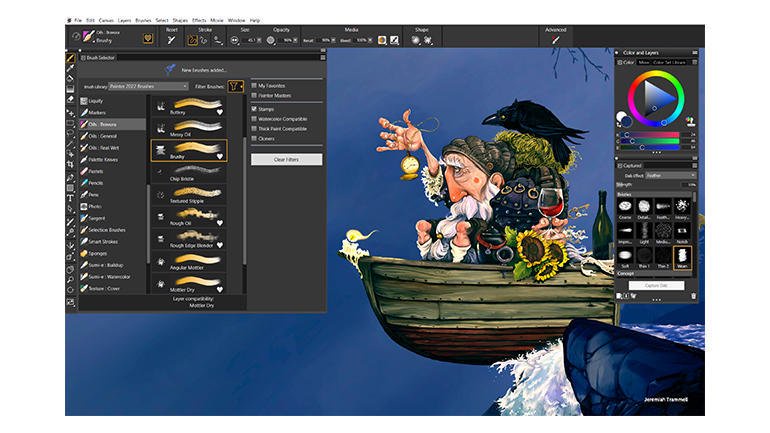Open the Dab Effect Feather dropdown
This screenshot has height=433, width=770.
[668, 174]
